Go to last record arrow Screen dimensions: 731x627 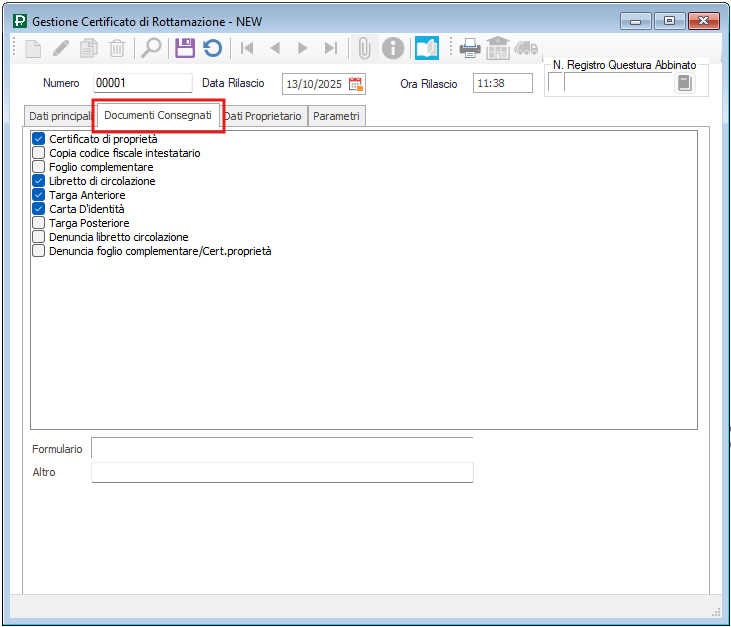331,48
